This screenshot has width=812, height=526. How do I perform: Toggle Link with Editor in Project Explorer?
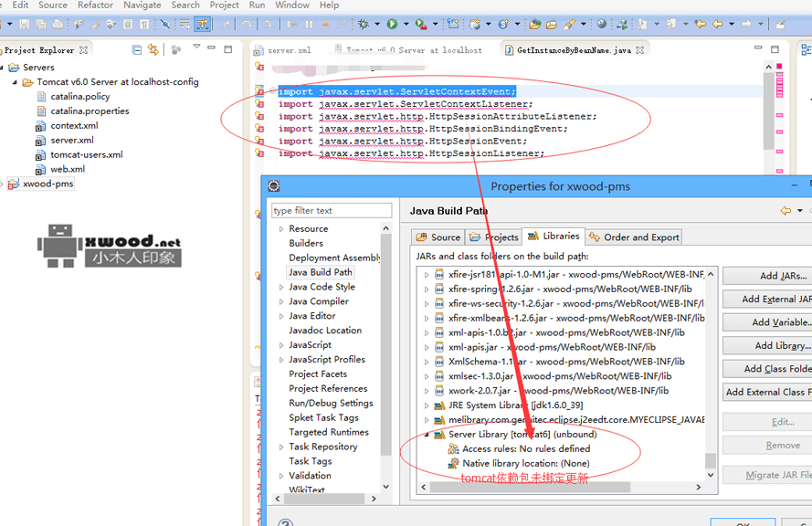point(153,49)
